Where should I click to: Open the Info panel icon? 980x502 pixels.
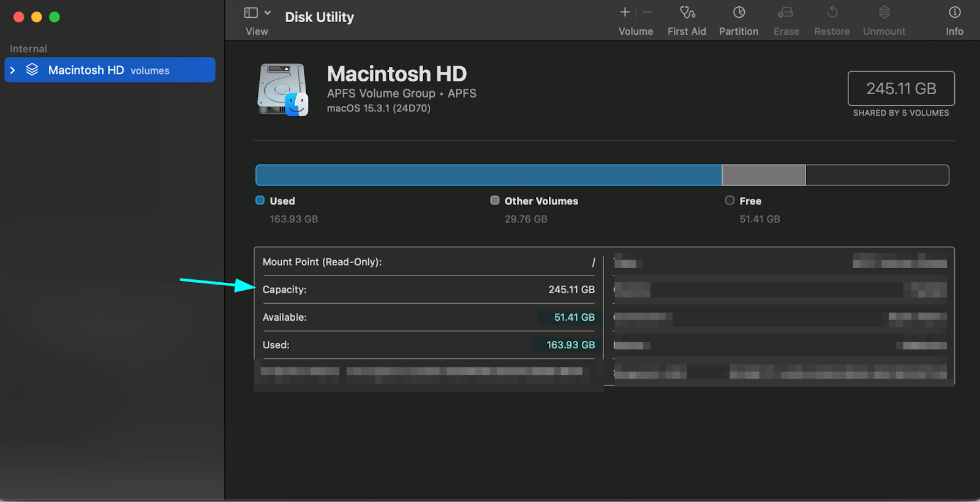tap(955, 12)
